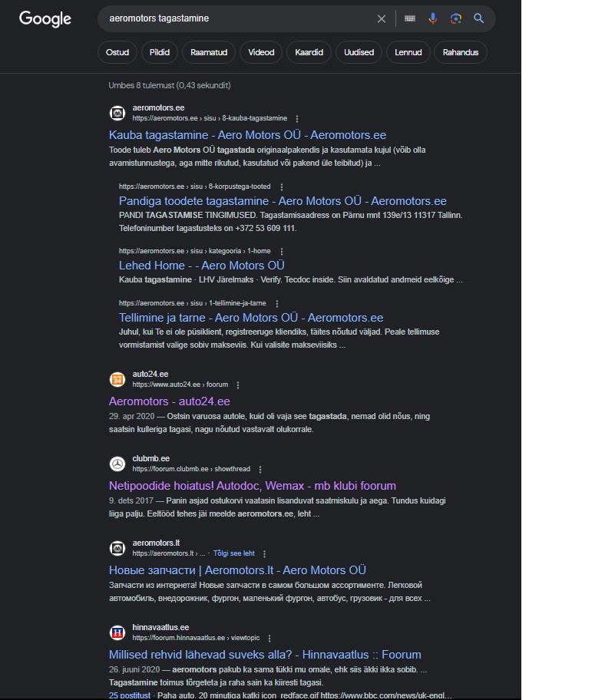Switch to the Pildid filter

[160, 52]
